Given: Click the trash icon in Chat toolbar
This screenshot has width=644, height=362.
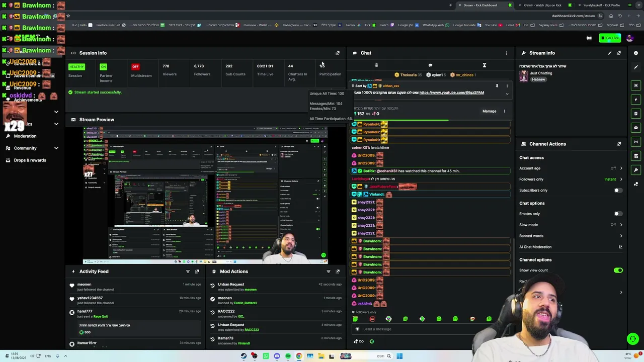Looking at the screenshot, I should (376, 65).
